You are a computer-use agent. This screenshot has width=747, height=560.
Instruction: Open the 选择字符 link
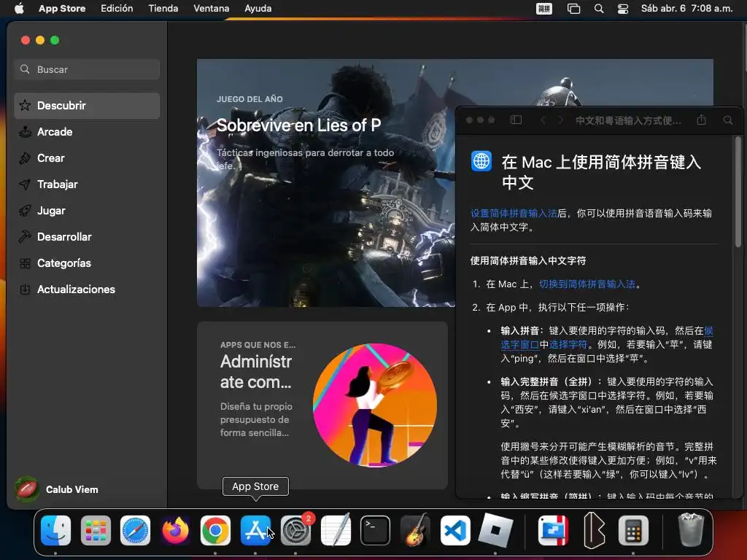tap(568, 344)
